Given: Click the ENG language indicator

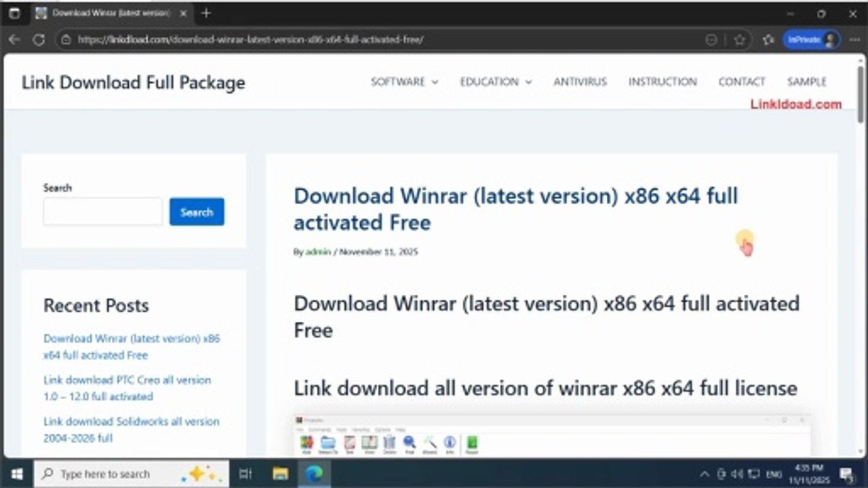Looking at the screenshot, I should pyautogui.click(x=774, y=474).
